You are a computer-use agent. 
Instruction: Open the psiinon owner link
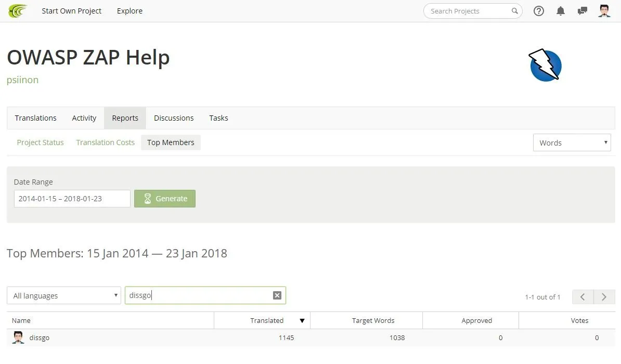coord(22,80)
